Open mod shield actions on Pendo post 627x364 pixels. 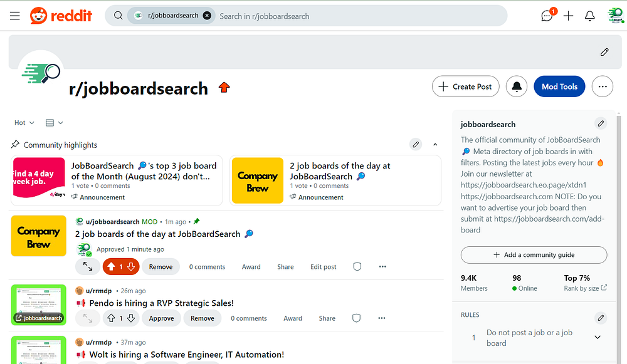click(356, 318)
